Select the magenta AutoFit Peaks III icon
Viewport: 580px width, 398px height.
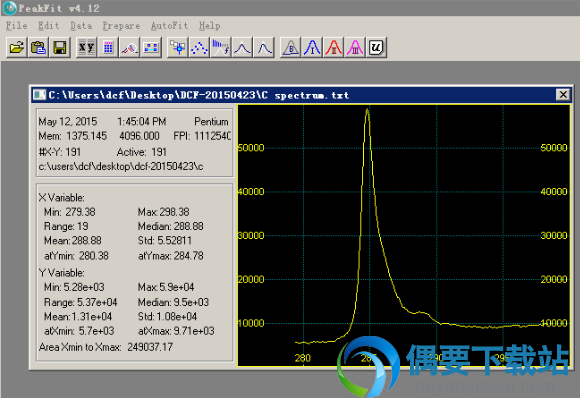[355, 47]
